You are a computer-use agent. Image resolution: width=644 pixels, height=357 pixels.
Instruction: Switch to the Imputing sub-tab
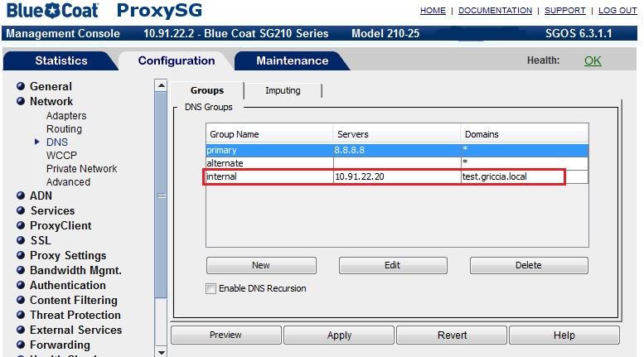[x=283, y=90]
